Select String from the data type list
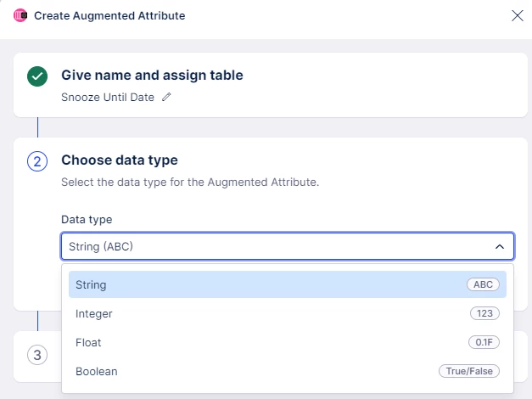532x399 pixels. pos(91,285)
